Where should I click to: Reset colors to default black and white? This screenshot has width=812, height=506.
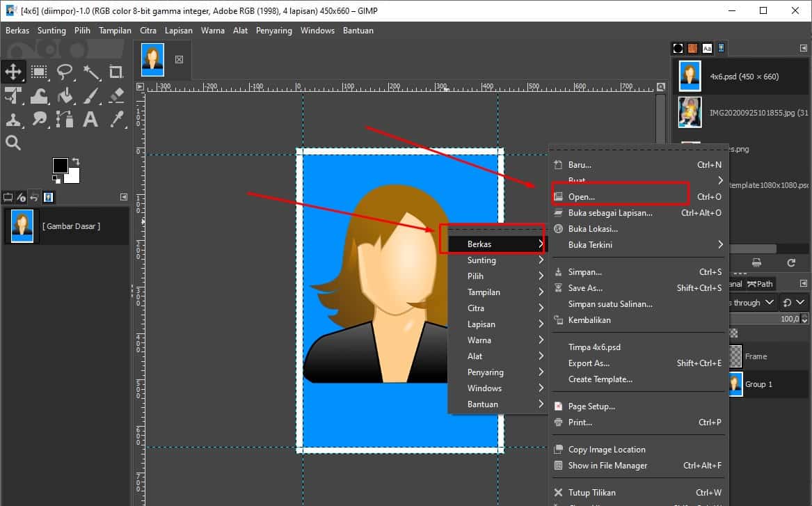(x=56, y=180)
